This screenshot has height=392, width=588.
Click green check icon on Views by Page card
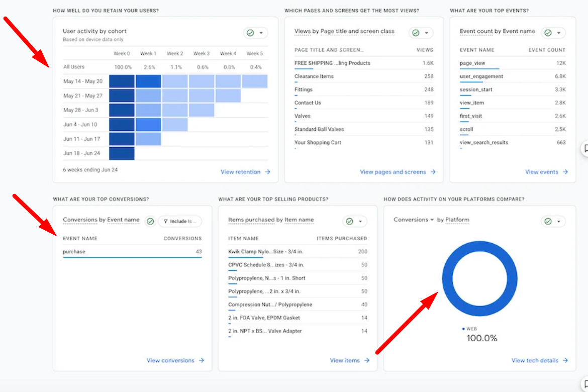click(x=415, y=33)
